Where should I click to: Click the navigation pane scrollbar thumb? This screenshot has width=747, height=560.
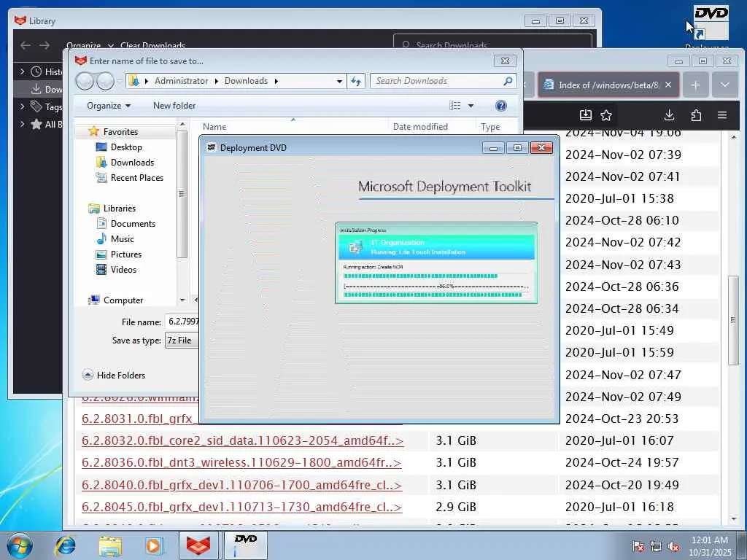[182, 194]
